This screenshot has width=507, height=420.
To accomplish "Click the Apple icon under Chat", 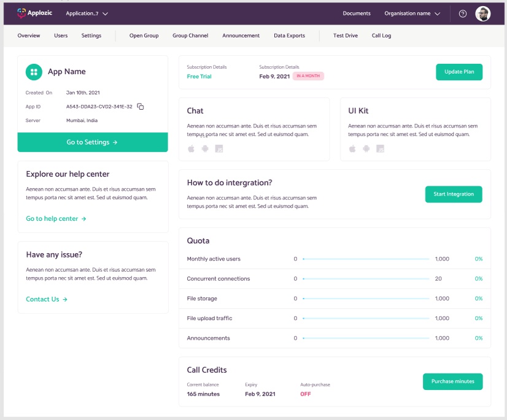I will (191, 148).
